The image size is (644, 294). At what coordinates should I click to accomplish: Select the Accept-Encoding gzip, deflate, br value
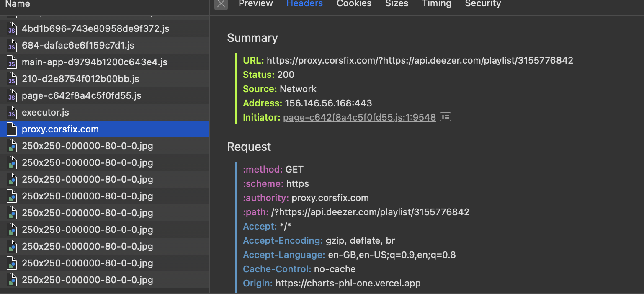pos(361,241)
